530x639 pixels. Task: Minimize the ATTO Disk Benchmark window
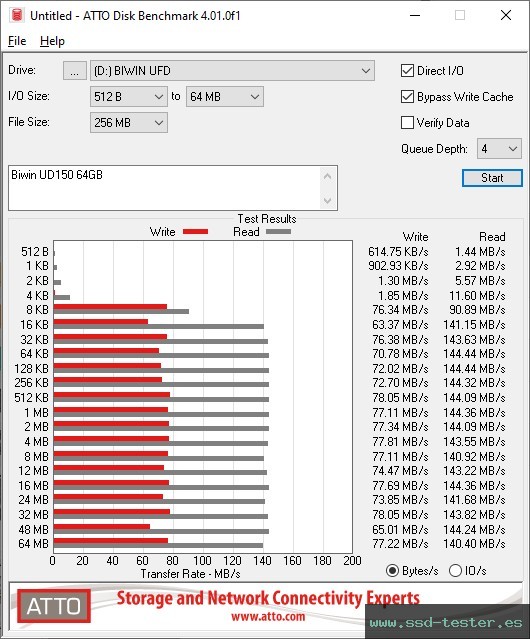point(415,15)
